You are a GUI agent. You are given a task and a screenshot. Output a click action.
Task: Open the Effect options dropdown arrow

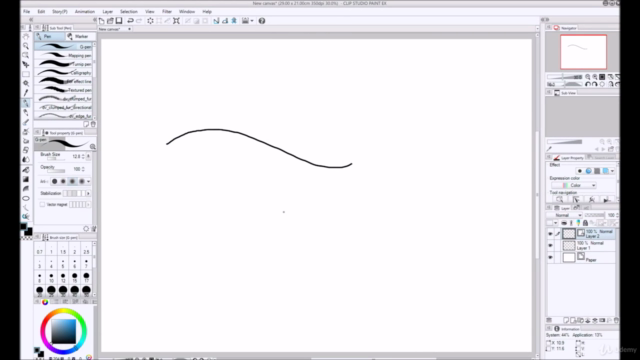(613, 171)
